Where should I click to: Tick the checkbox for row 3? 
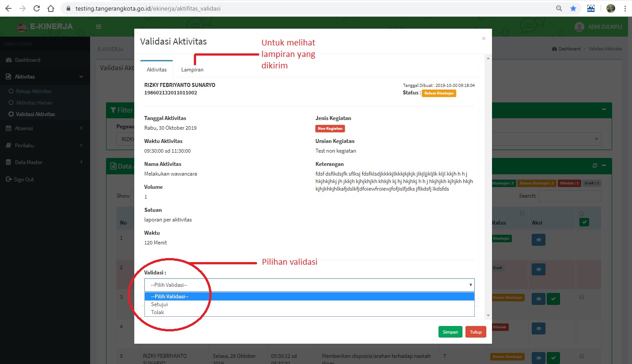582,297
